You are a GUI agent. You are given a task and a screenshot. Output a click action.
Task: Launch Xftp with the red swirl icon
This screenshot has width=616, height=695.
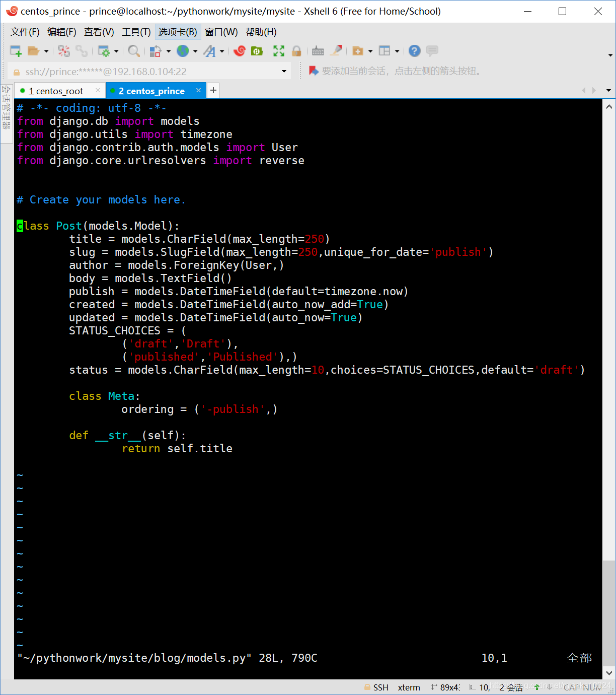[240, 51]
